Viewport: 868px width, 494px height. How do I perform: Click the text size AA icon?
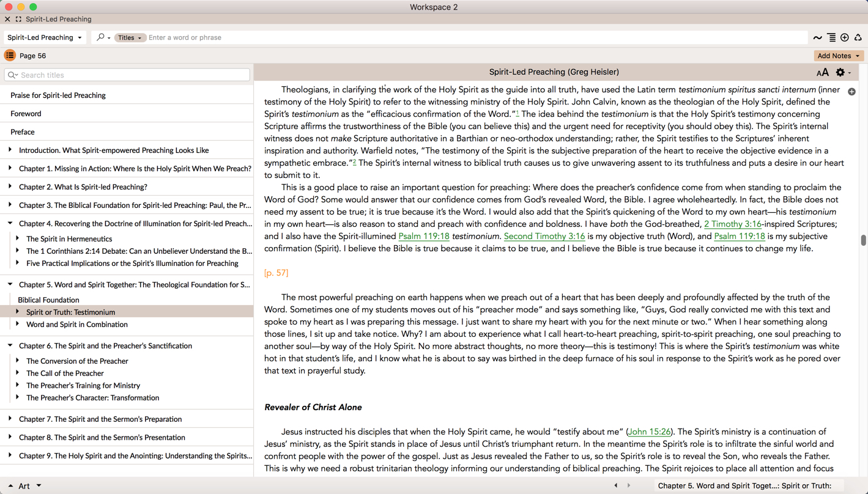(823, 73)
